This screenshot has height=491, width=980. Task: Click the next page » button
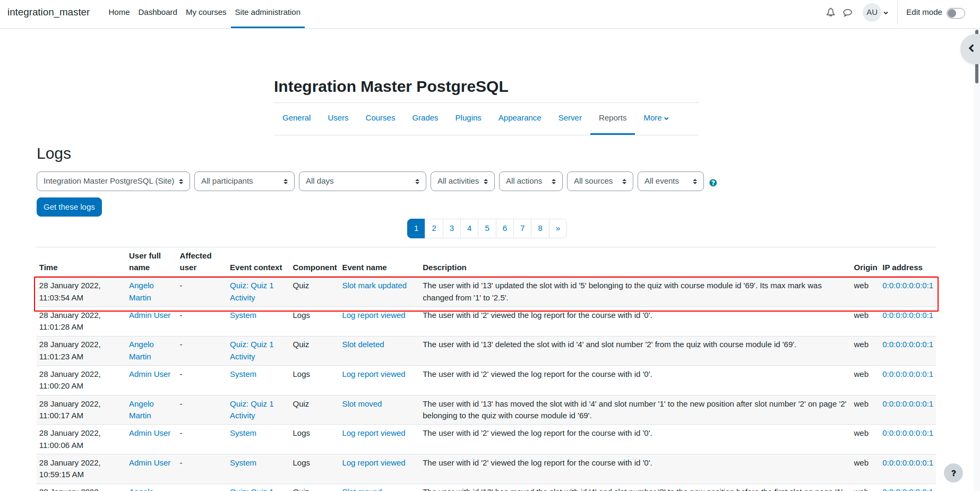(x=558, y=228)
